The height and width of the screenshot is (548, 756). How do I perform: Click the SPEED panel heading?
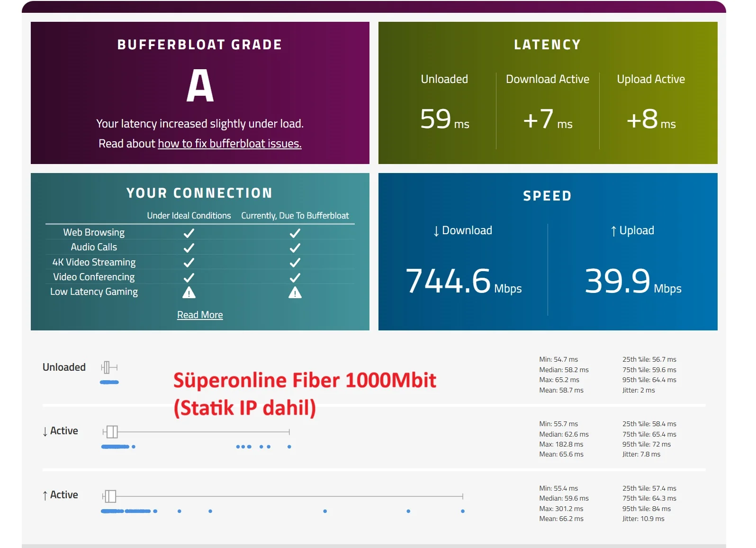[548, 196]
